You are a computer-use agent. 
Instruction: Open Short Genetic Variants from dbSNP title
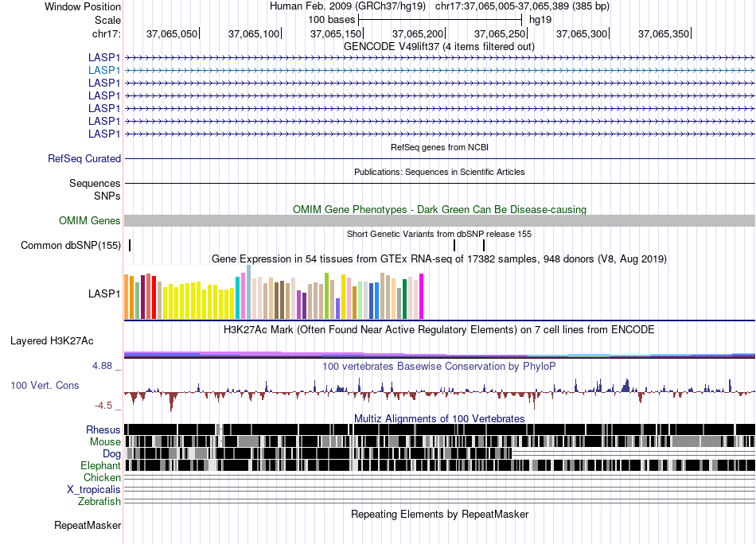[x=439, y=234]
